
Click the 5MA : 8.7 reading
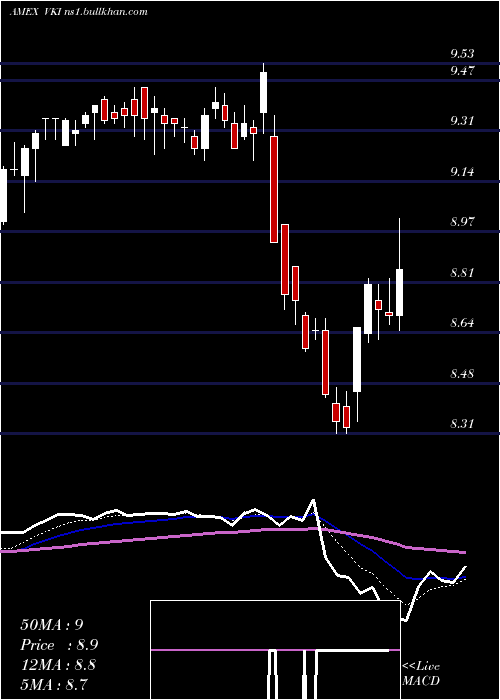click(x=54, y=684)
